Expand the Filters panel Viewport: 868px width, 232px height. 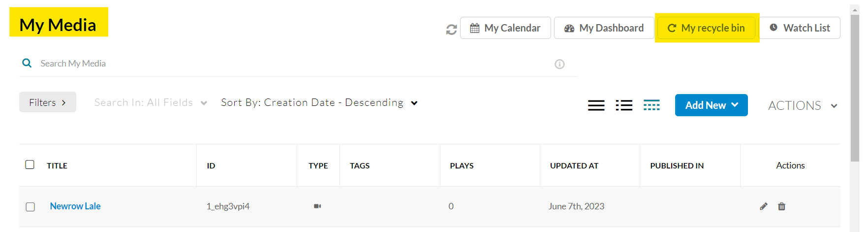point(48,102)
